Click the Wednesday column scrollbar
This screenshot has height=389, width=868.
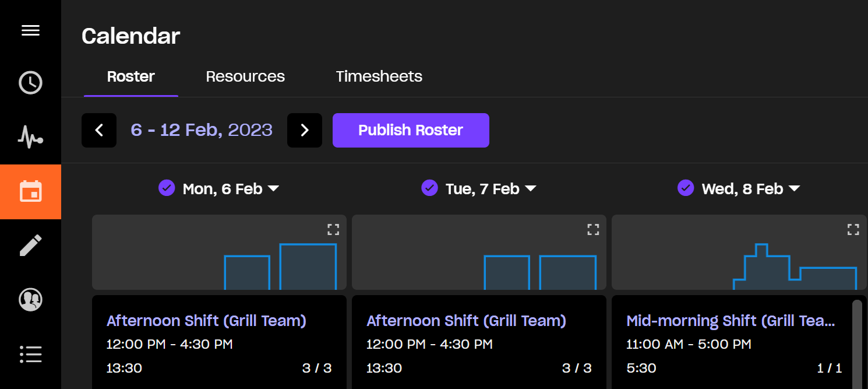pyautogui.click(x=857, y=338)
